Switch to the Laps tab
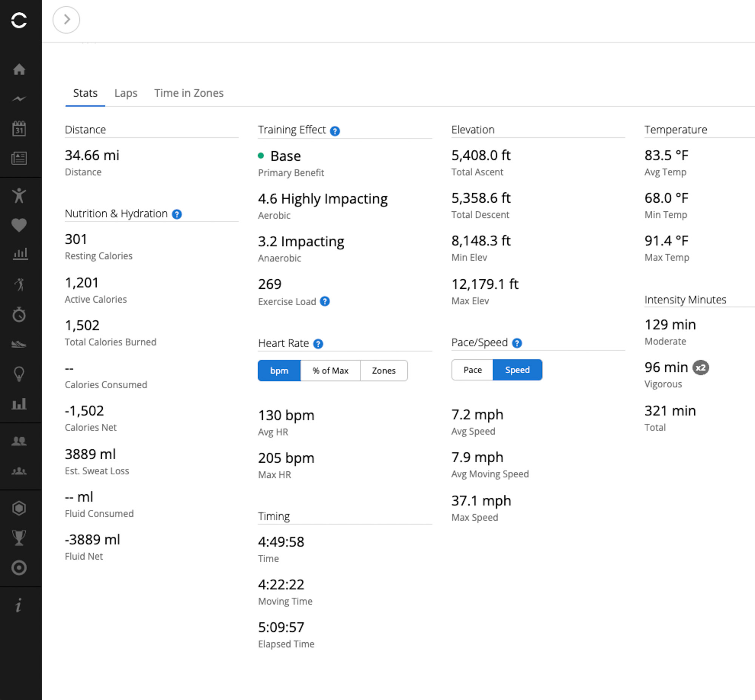This screenshot has width=755, height=700. [x=126, y=93]
